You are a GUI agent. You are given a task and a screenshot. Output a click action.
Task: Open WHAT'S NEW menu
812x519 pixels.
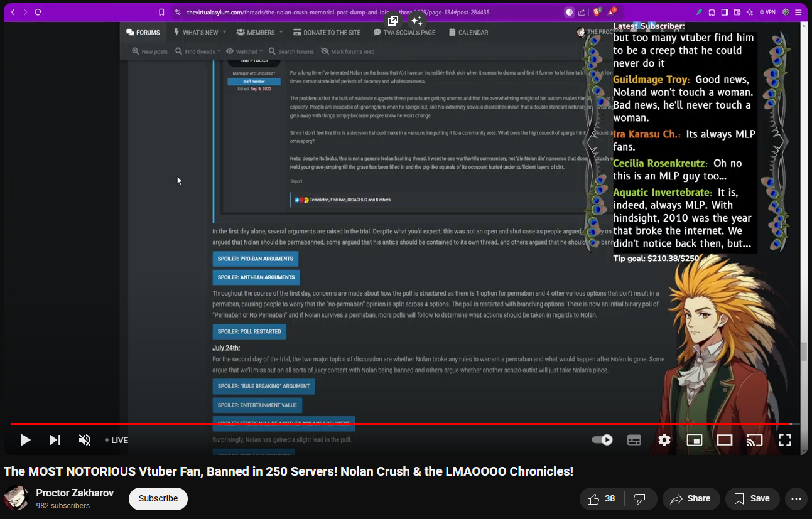pyautogui.click(x=195, y=33)
